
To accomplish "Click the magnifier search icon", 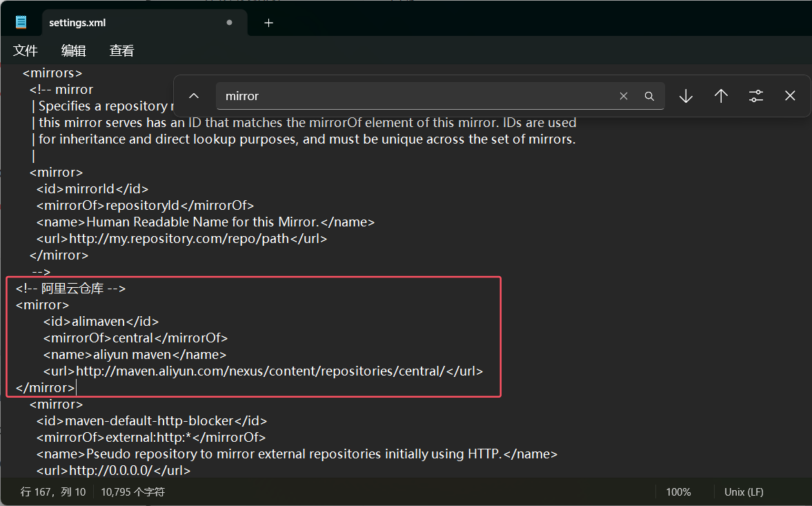I will click(649, 96).
